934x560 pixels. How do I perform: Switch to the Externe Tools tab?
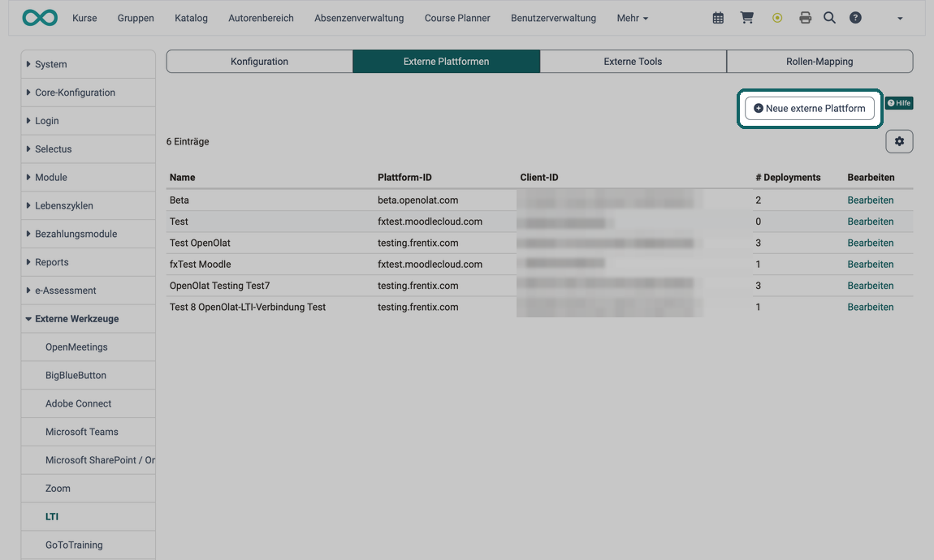coord(633,62)
